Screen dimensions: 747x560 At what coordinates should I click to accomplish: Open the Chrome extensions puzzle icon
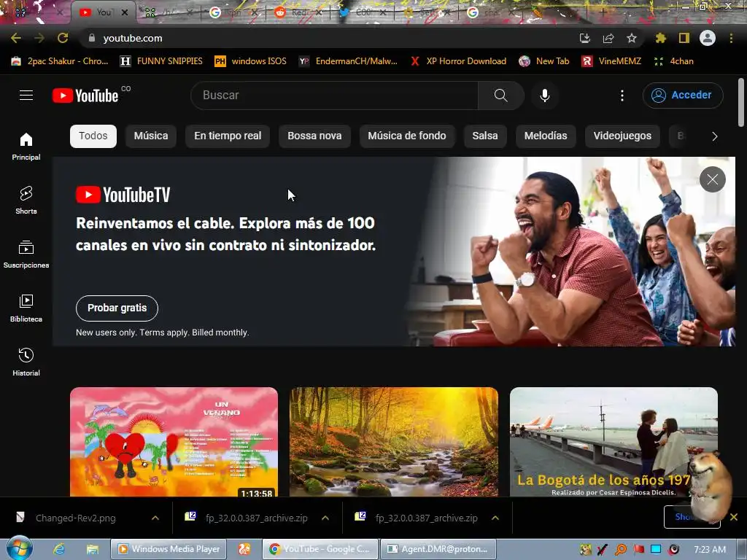(x=660, y=38)
